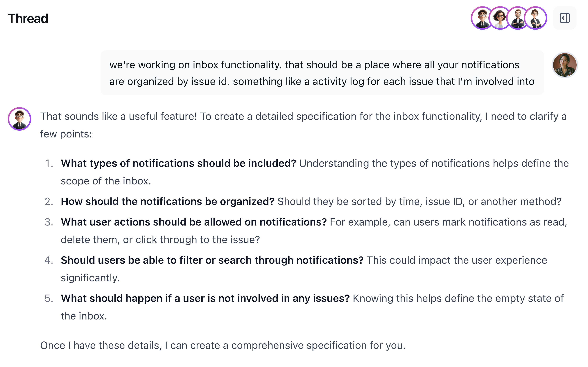
Task: Click 'What types of notifications should be included?'
Action: click(178, 163)
